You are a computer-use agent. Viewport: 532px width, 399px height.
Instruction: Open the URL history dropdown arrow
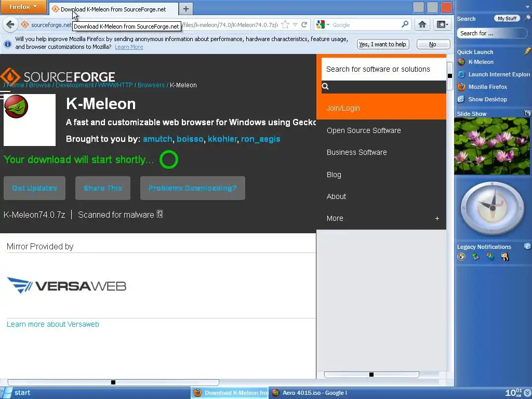(295, 25)
